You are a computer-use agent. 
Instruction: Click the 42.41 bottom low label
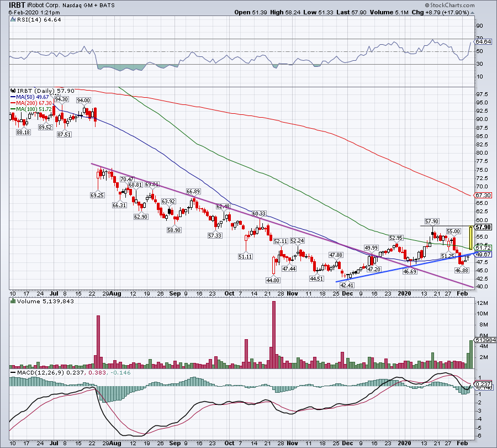[347, 285]
